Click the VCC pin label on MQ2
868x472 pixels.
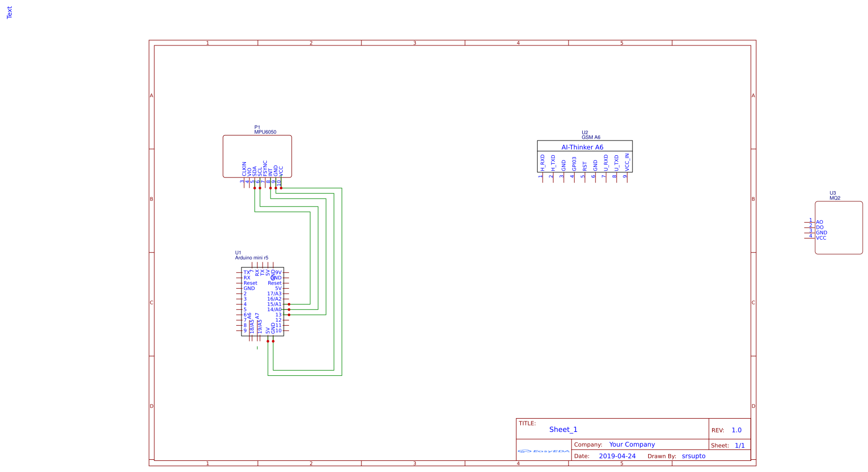[x=821, y=238]
